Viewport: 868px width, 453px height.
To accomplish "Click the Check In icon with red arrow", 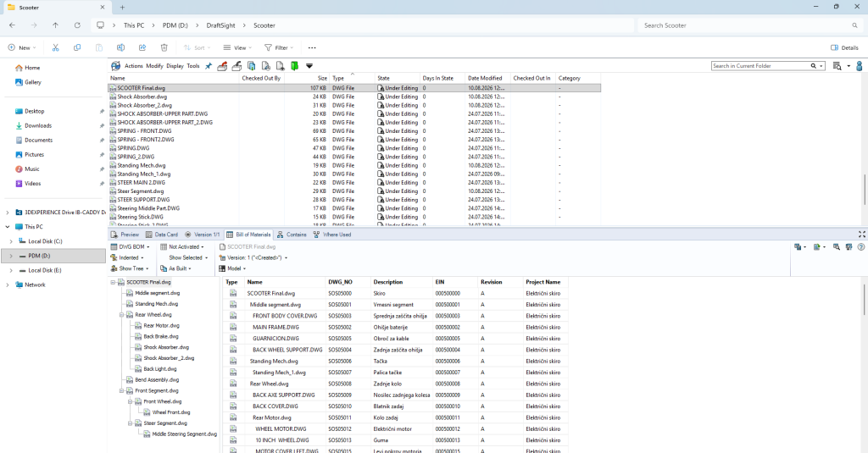I will (222, 66).
